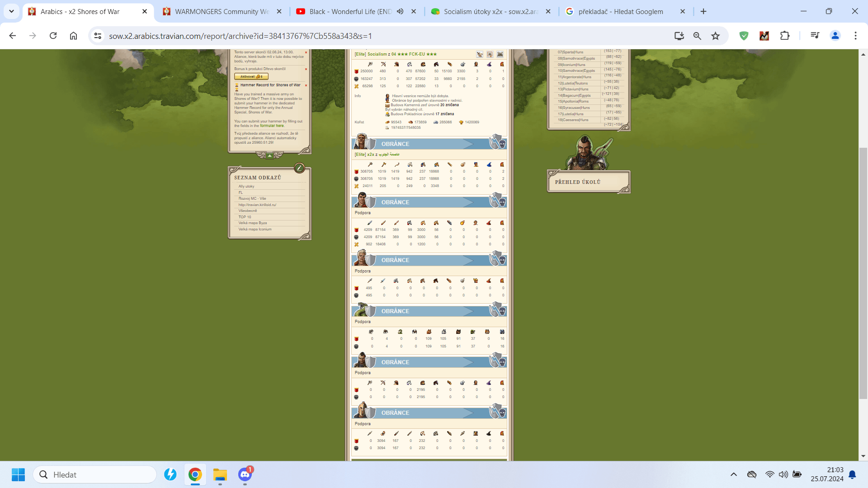
Task: Open Discord from the taskbar
Action: 245,474
